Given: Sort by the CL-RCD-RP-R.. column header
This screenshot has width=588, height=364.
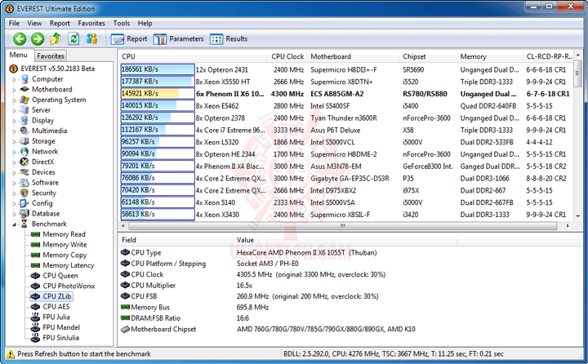Looking at the screenshot, I should pos(548,56).
